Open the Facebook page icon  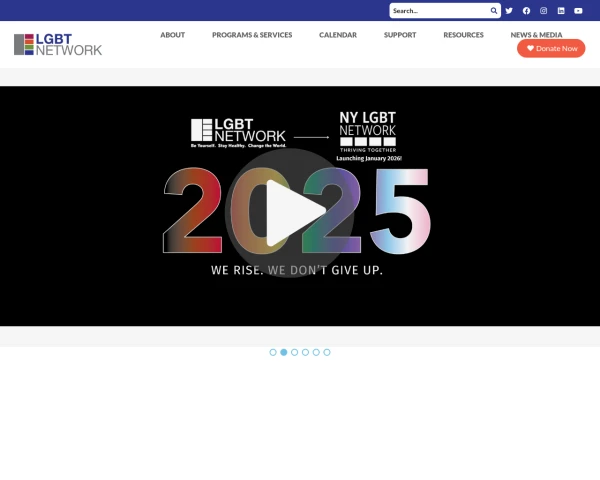526,11
